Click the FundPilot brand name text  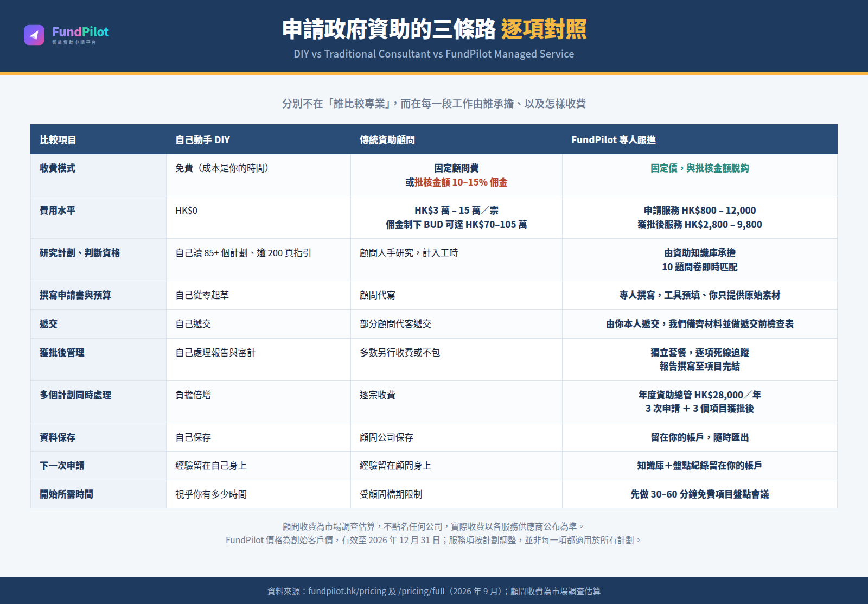80,32
